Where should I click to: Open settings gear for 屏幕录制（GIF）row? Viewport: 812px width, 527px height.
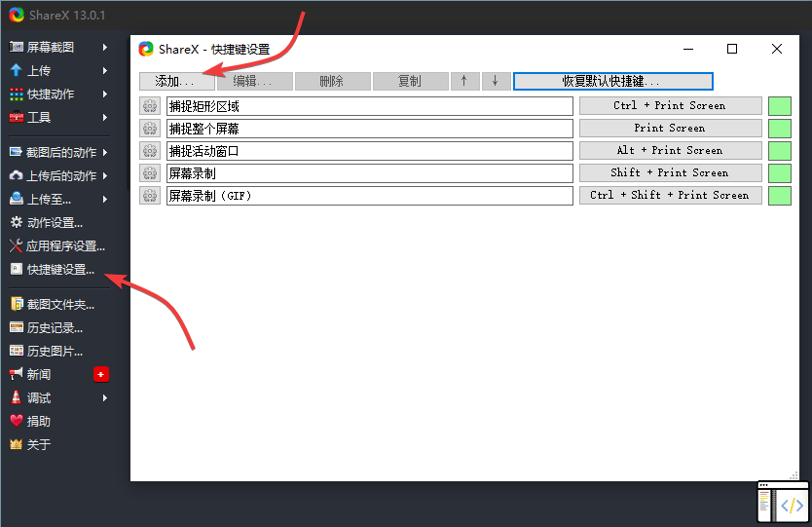point(150,196)
